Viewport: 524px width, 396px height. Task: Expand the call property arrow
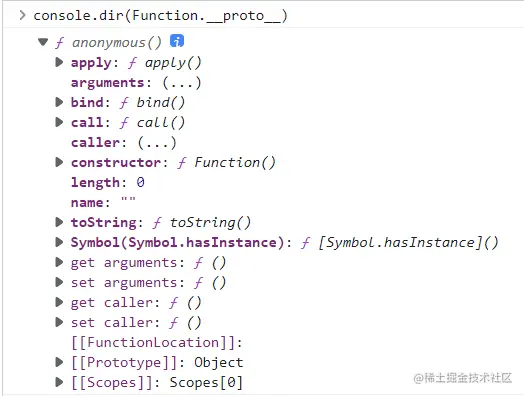pos(59,122)
